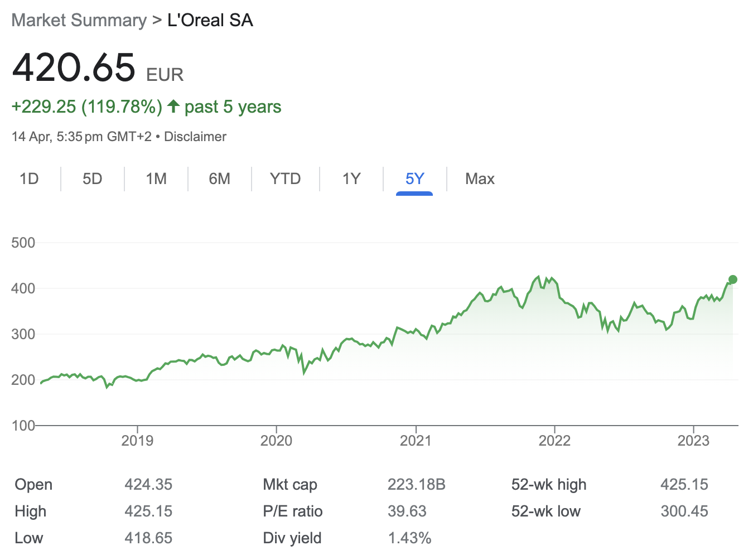Switch chart to 1Y range
The width and height of the screenshot is (753, 560).
(351, 179)
